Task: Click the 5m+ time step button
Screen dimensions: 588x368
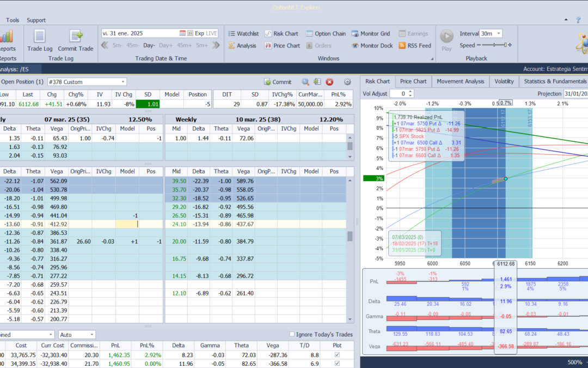Action: (202, 45)
